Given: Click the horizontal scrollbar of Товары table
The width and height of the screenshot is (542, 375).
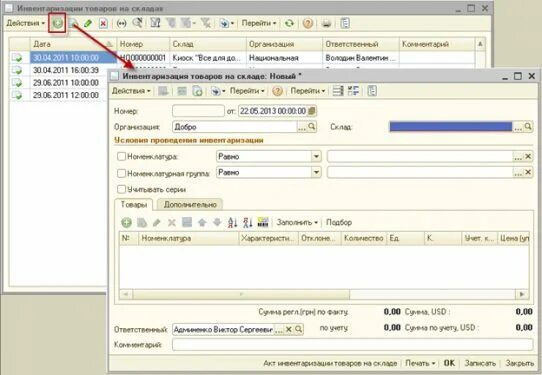Looking at the screenshot, I should pyautogui.click(x=241, y=294).
